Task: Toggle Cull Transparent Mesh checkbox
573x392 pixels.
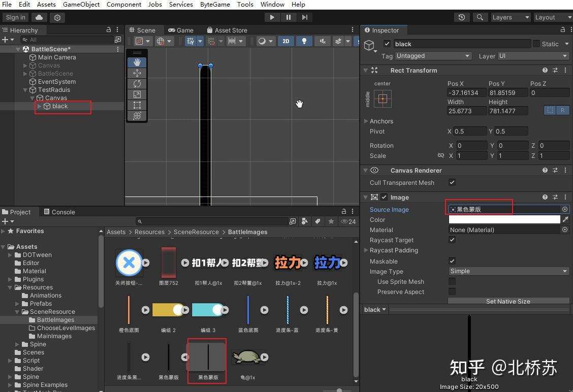Action: pyautogui.click(x=452, y=182)
